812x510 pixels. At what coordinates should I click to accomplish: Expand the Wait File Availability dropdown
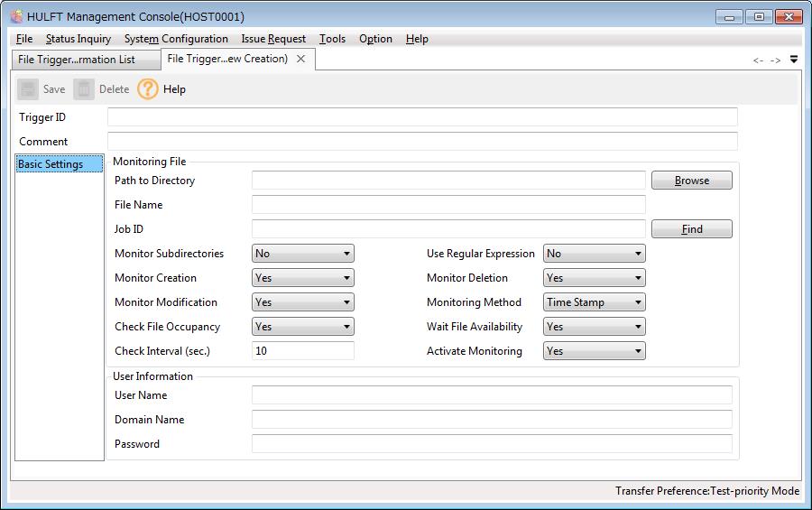tap(595, 327)
